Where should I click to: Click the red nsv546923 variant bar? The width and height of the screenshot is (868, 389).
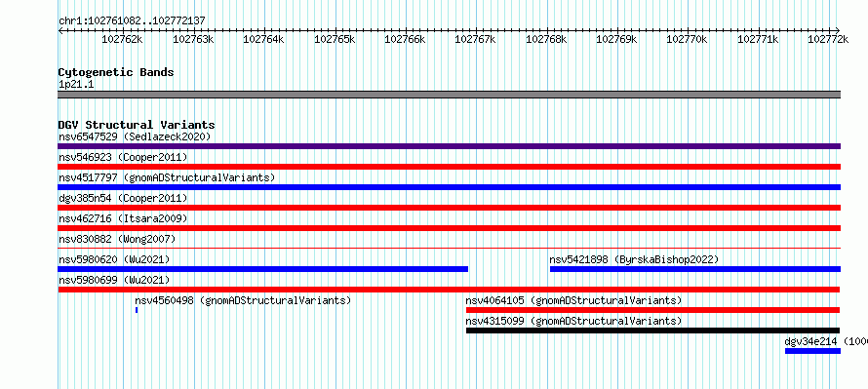(x=449, y=167)
